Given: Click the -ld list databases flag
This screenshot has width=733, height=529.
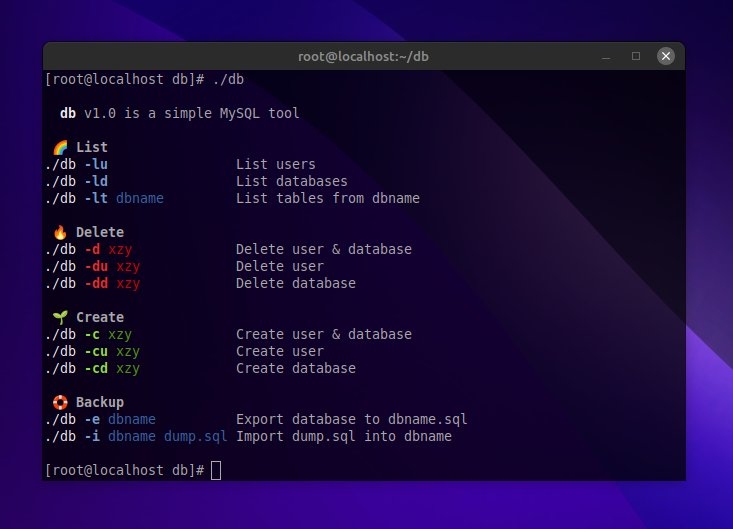Looking at the screenshot, I should (x=96, y=181).
